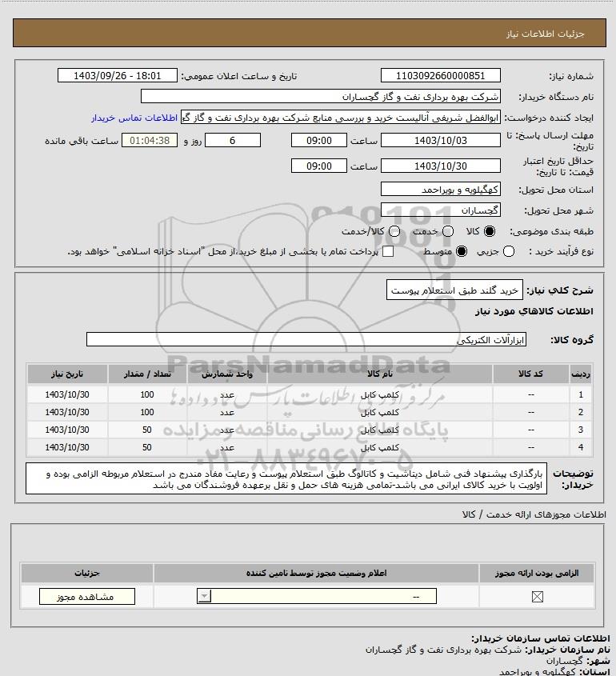Click the buyer organization name field
616x676 pixels.
[x=320, y=96]
